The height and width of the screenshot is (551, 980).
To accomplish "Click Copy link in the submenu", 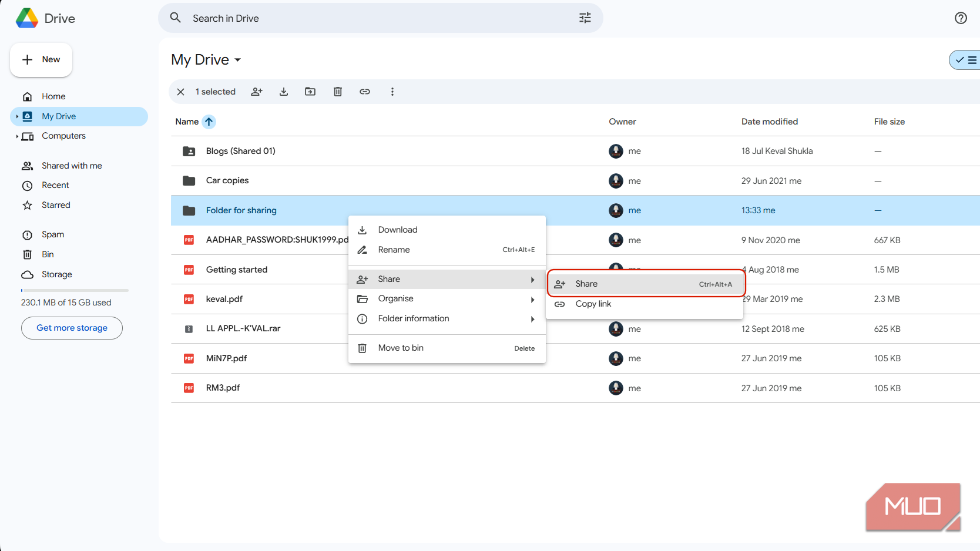I will pos(645,304).
